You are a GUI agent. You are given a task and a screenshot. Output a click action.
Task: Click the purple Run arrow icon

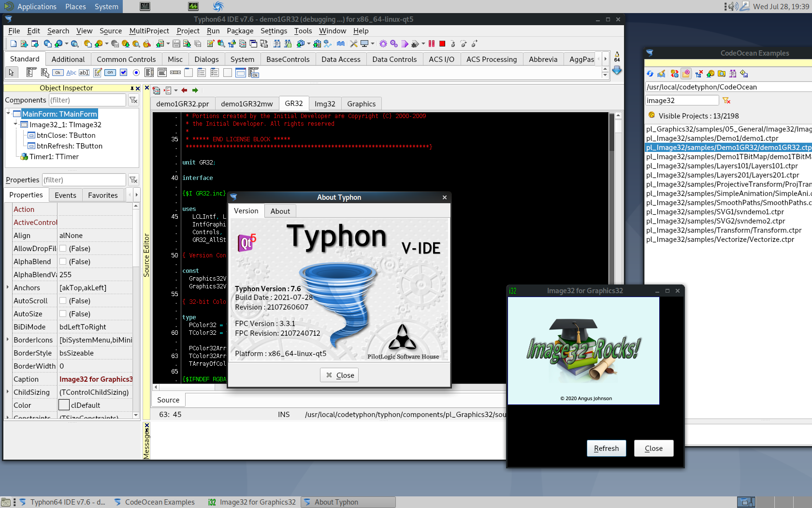(x=405, y=44)
